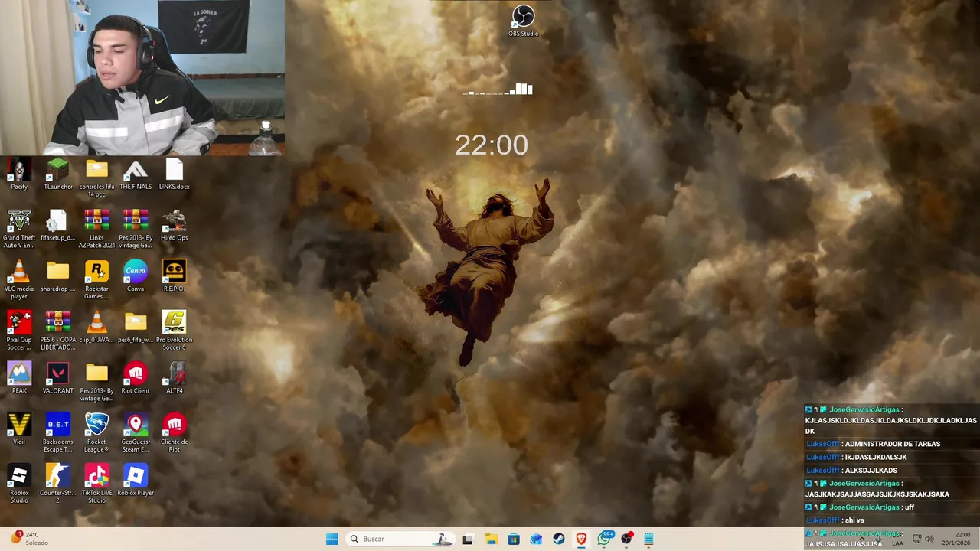Click the 'uff' chat message by JoseGervasioArtigas
Screen dimensions: 980x551
tap(910, 507)
